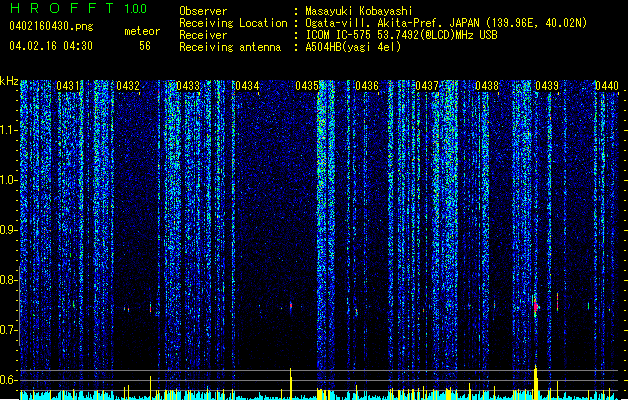Click the 0.8 frequency axis label
The width and height of the screenshot is (629, 400).
coord(9,280)
